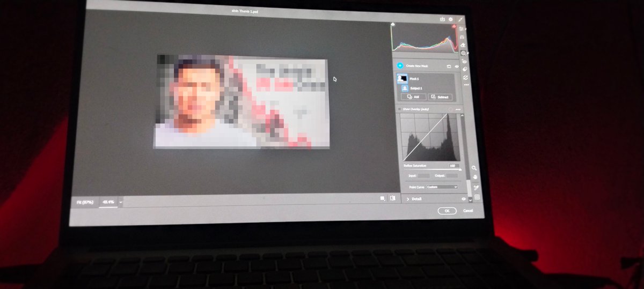Click the panel scrollbar down arrow
Image resolution: width=644 pixels, height=289 pixels.
[471, 199]
